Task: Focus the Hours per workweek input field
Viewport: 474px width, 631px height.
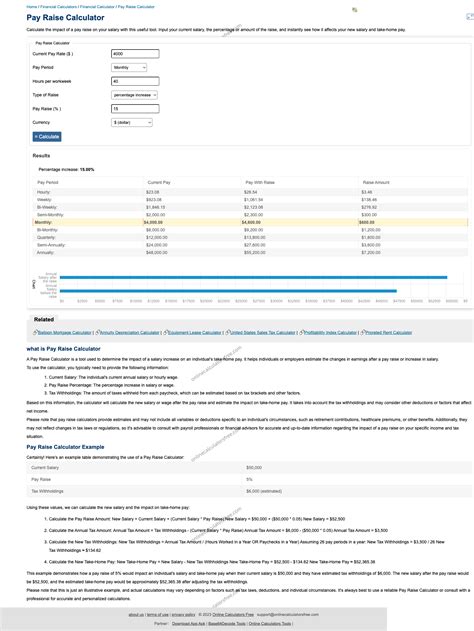Action: [x=135, y=81]
